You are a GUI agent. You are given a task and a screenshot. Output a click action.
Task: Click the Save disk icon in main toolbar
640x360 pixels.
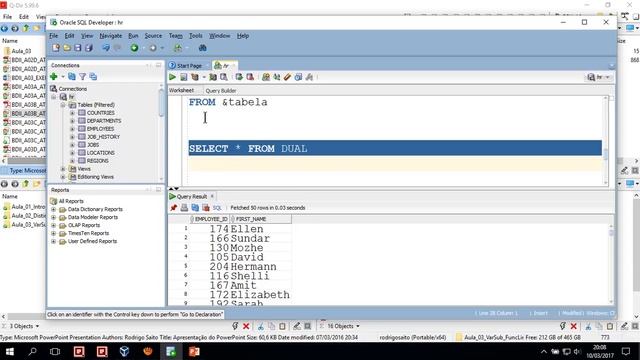[x=78, y=48]
